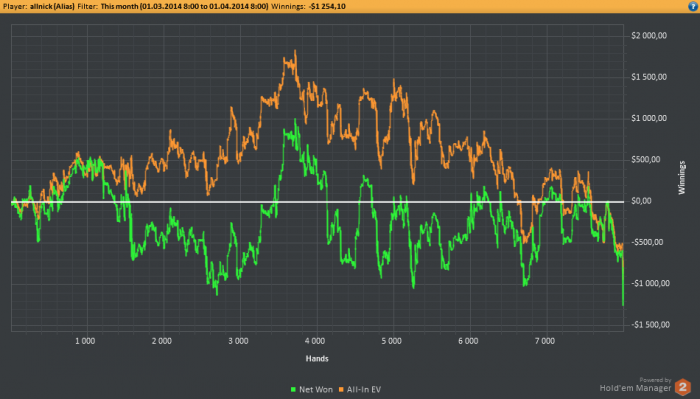This screenshot has width=700, height=399.
Task: Click the 2 000 hands axis label
Action: [162, 341]
